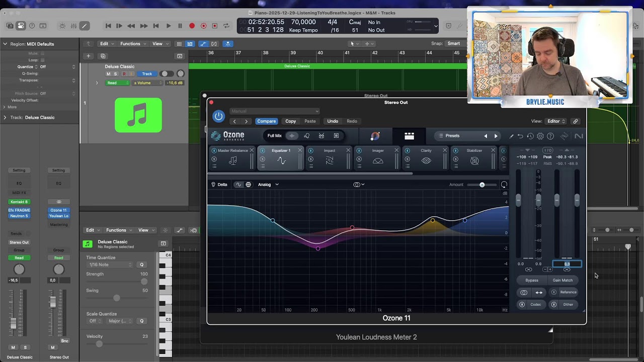This screenshot has height=362, width=644.
Task: Select the Stabilizer module icon
Action: point(474,161)
